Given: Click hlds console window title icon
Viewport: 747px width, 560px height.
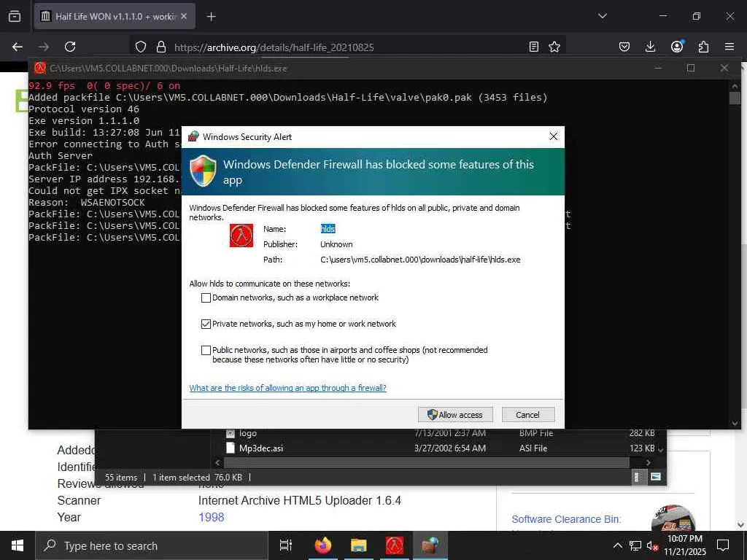Looking at the screenshot, I should 40,68.
